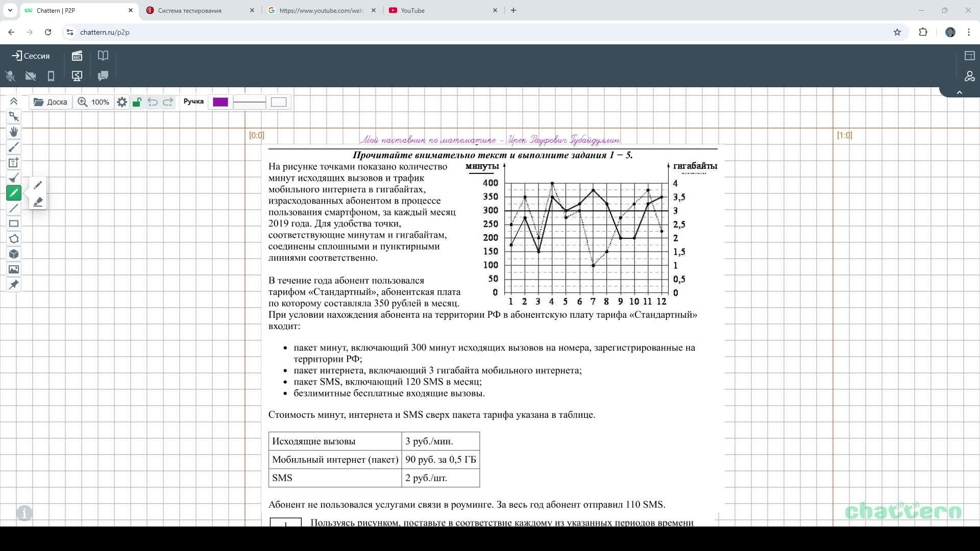Screen dimensions: 980x551
Task: Open the insert image tool
Action: pyautogui.click(x=14, y=269)
